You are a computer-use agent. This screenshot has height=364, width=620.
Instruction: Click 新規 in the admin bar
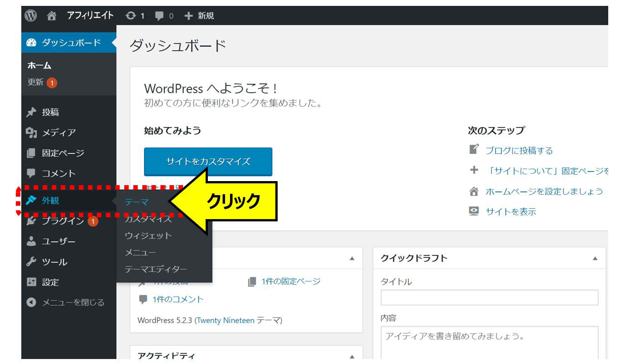(206, 16)
